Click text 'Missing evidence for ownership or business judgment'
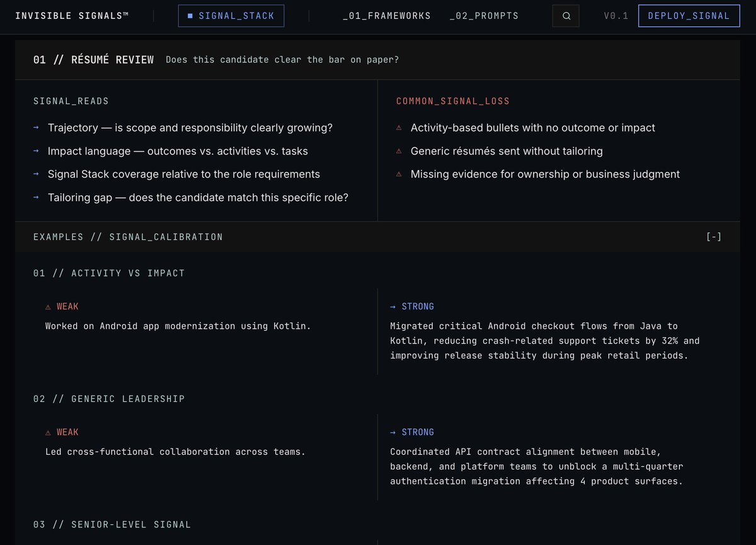The image size is (756, 545). click(x=545, y=175)
